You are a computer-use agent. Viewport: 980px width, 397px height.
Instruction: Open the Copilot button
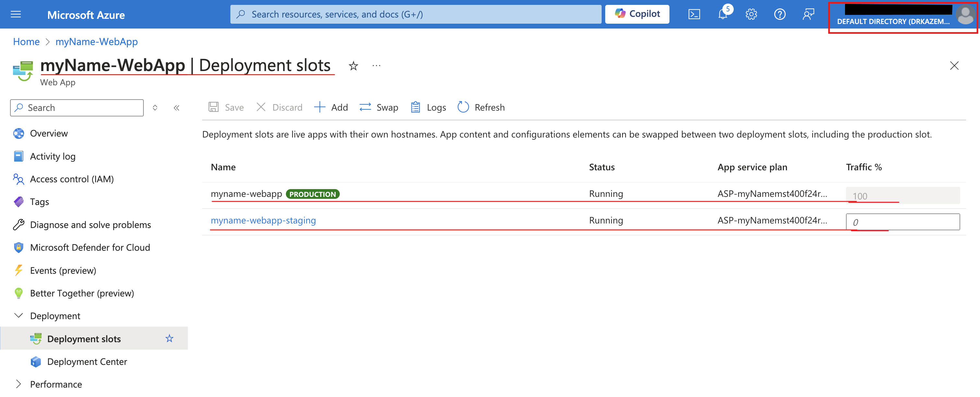(x=637, y=14)
